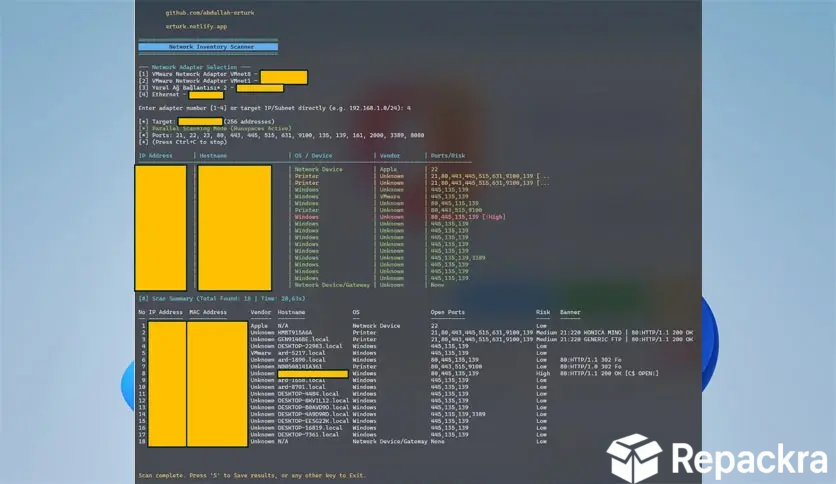Select the red Windows row marked High

[x=400, y=217]
